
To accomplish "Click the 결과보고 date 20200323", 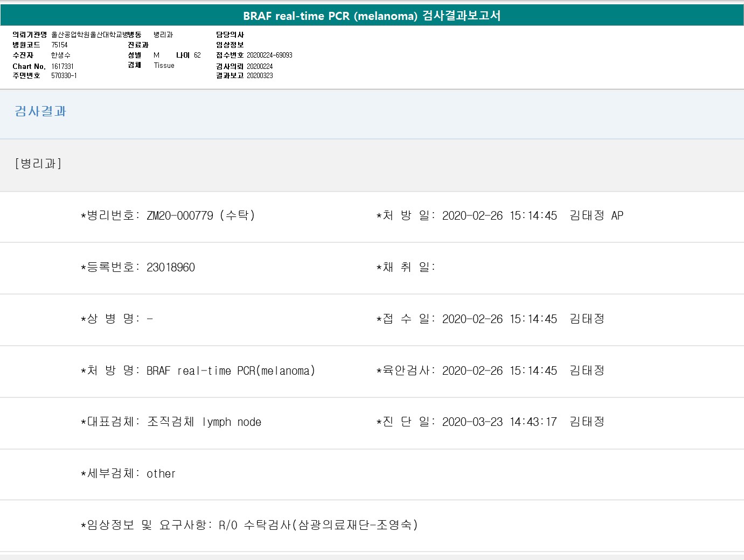I will (260, 75).
